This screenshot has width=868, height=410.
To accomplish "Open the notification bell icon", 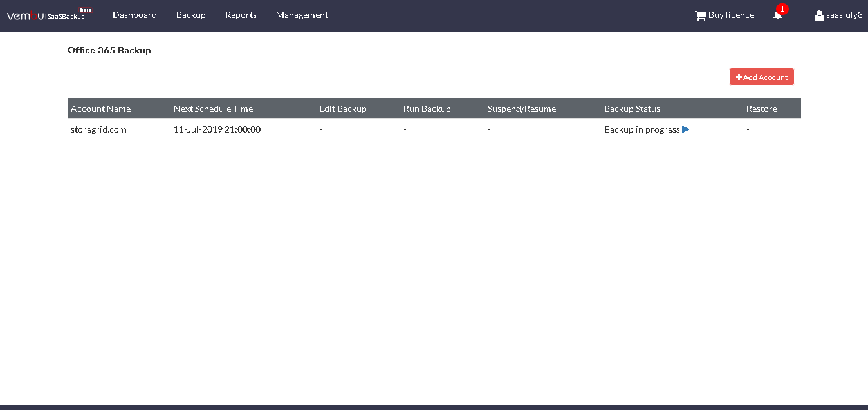I will coord(778,15).
